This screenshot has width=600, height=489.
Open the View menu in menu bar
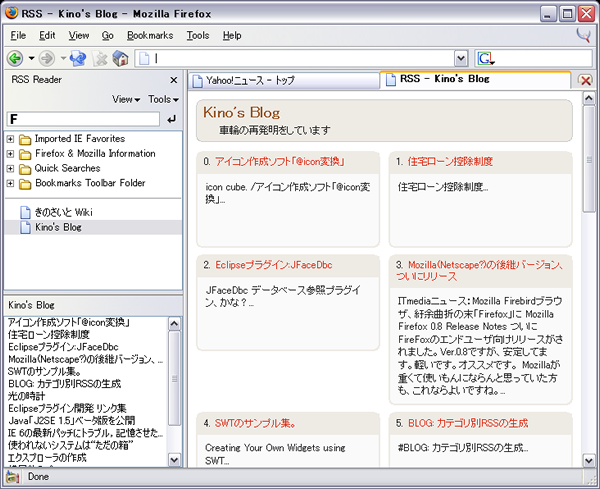click(79, 36)
